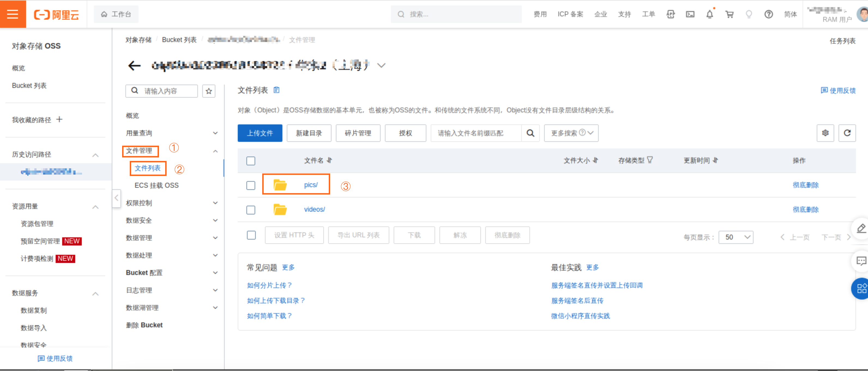
Task: Click the help question mark icon
Action: [768, 14]
